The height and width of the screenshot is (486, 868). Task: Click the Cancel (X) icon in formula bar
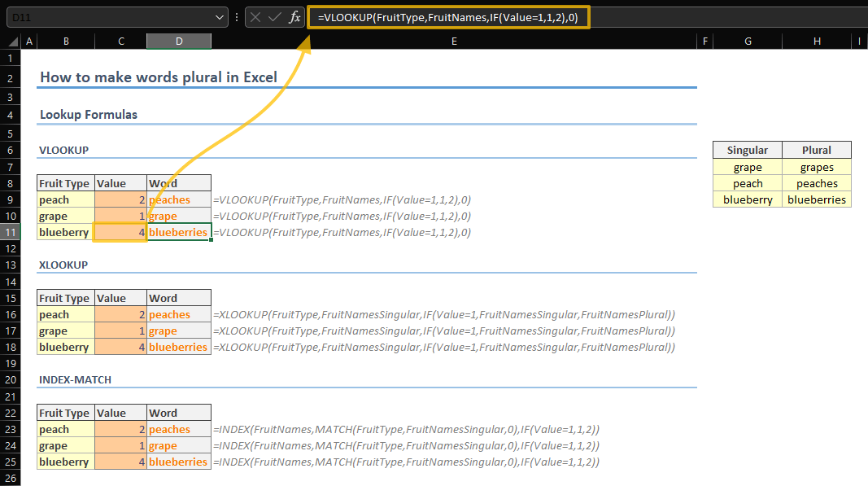(256, 17)
